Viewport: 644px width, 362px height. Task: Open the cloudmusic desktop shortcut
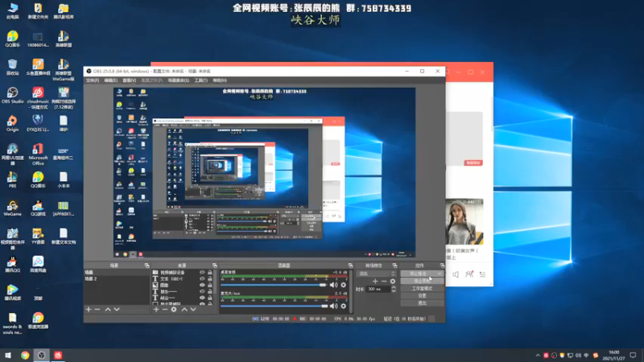pyautogui.click(x=38, y=97)
